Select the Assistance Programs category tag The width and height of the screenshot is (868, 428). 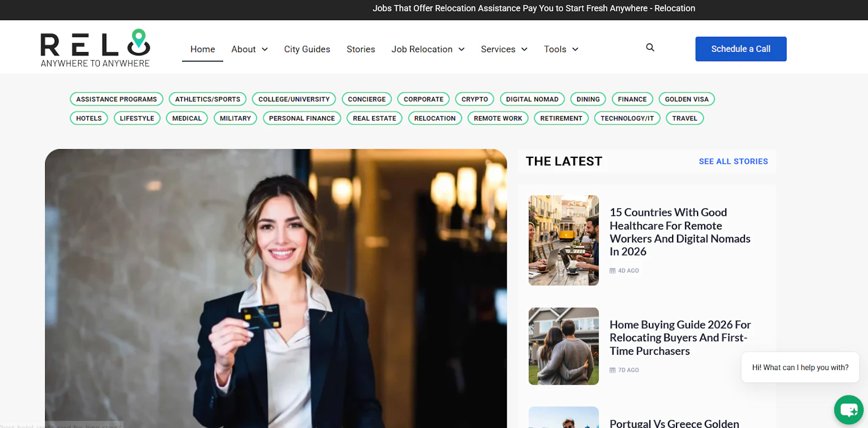point(117,99)
